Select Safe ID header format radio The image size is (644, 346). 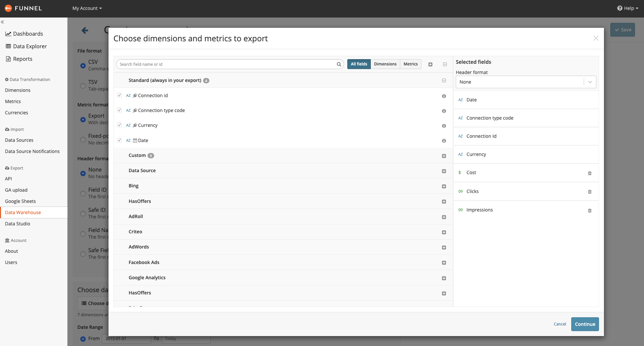tap(83, 213)
